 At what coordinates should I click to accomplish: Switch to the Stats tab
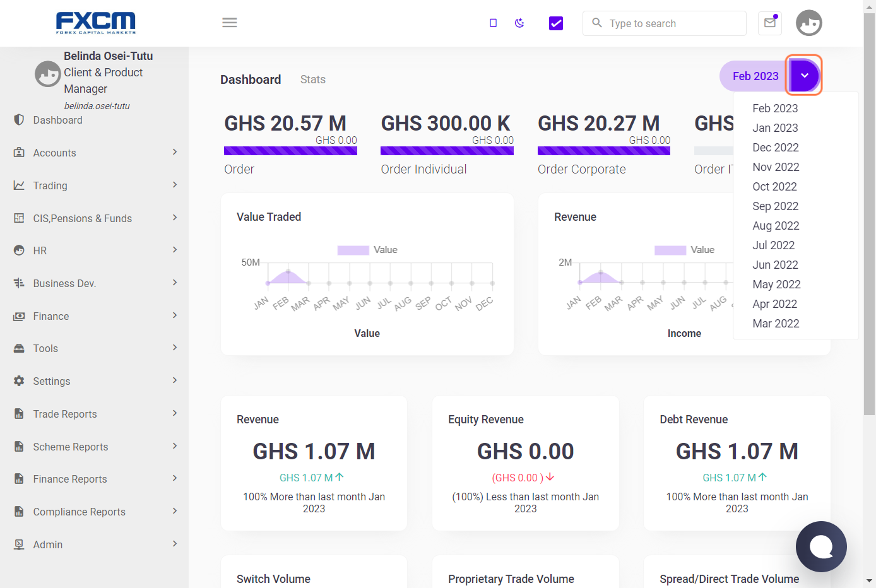coord(313,79)
